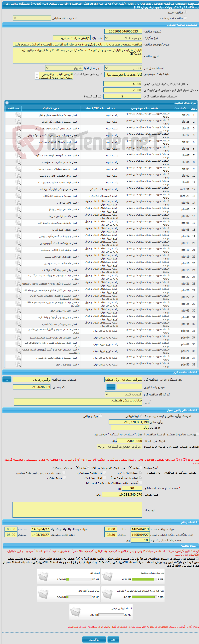Viewport: 199px width, 644px height.
Task: Open نوع برگزاری dropdown
Action: tap(123, 38)
